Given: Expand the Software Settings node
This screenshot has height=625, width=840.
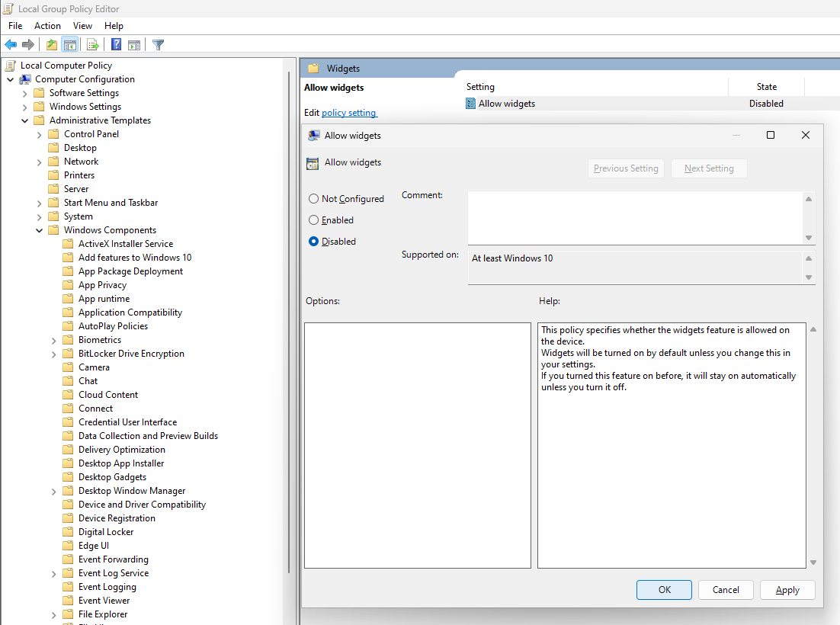Looking at the screenshot, I should pyautogui.click(x=24, y=93).
